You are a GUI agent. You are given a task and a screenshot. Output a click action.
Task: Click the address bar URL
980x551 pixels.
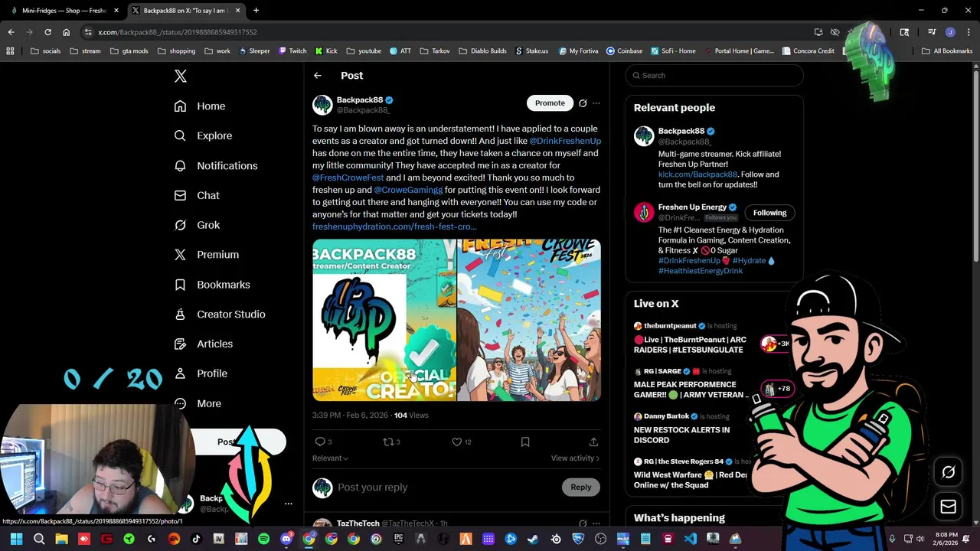point(178,32)
